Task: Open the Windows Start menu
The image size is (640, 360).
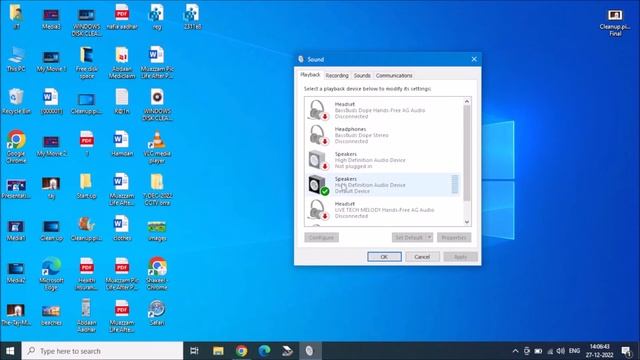Action: pos(11,351)
